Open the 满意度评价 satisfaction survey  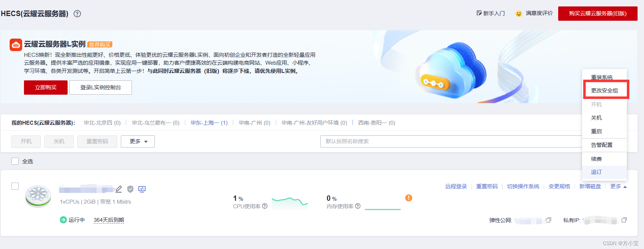coord(539,13)
